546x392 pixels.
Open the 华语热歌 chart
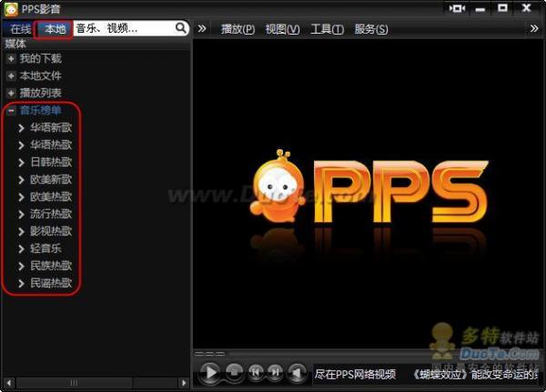click(51, 145)
